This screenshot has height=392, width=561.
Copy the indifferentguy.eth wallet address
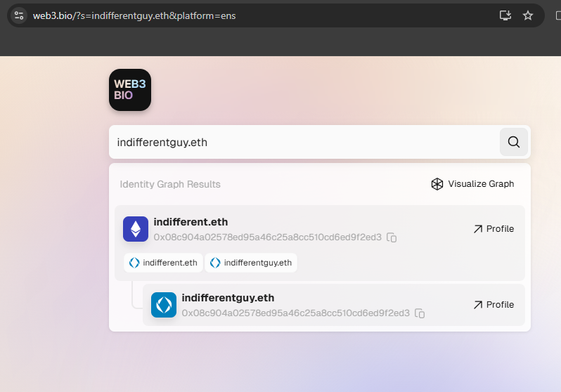click(420, 313)
